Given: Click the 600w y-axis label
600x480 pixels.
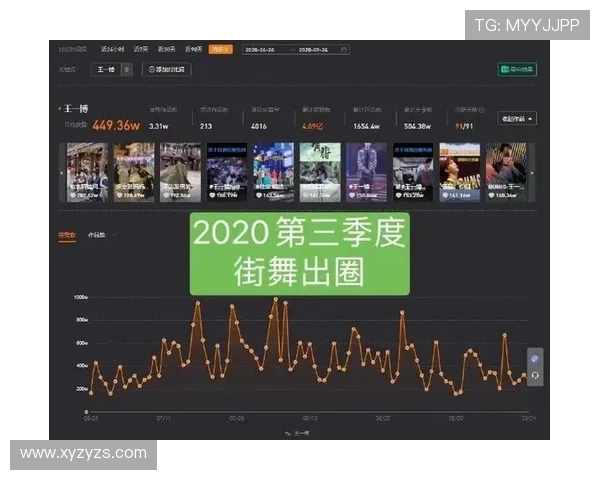Looking at the screenshot, I should (x=82, y=343).
